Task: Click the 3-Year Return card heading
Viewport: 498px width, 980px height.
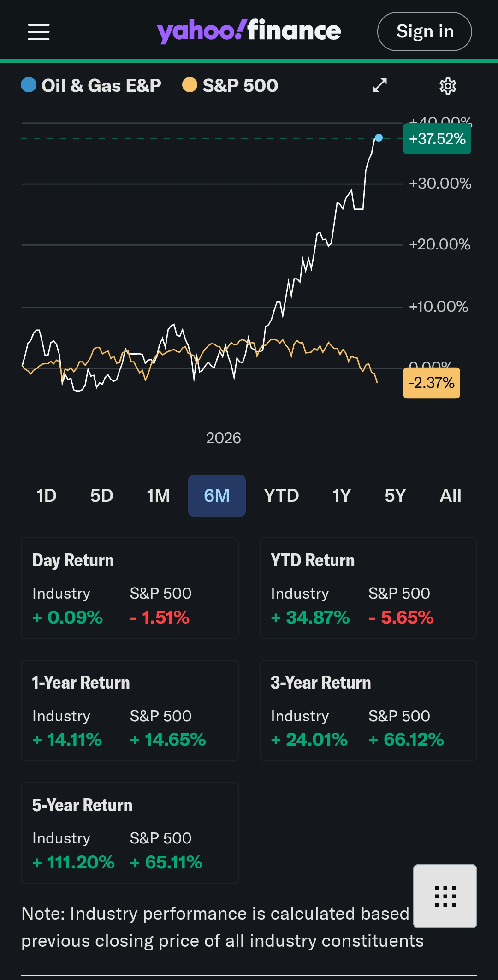Action: pyautogui.click(x=320, y=683)
